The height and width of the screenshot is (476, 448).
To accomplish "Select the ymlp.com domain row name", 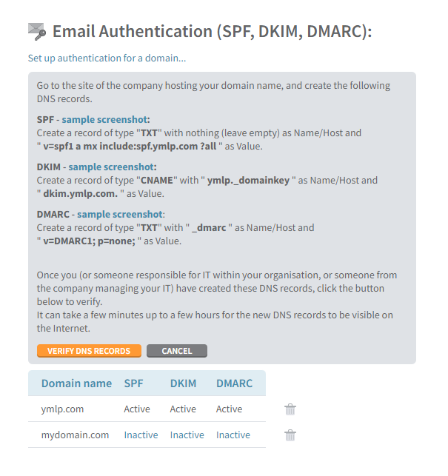I will tap(62, 409).
